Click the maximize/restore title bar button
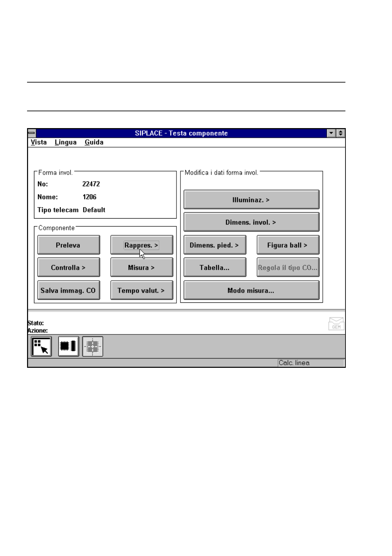 click(341, 133)
